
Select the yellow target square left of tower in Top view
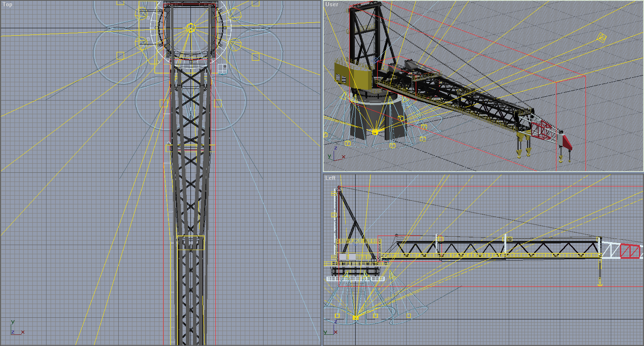[120, 56]
